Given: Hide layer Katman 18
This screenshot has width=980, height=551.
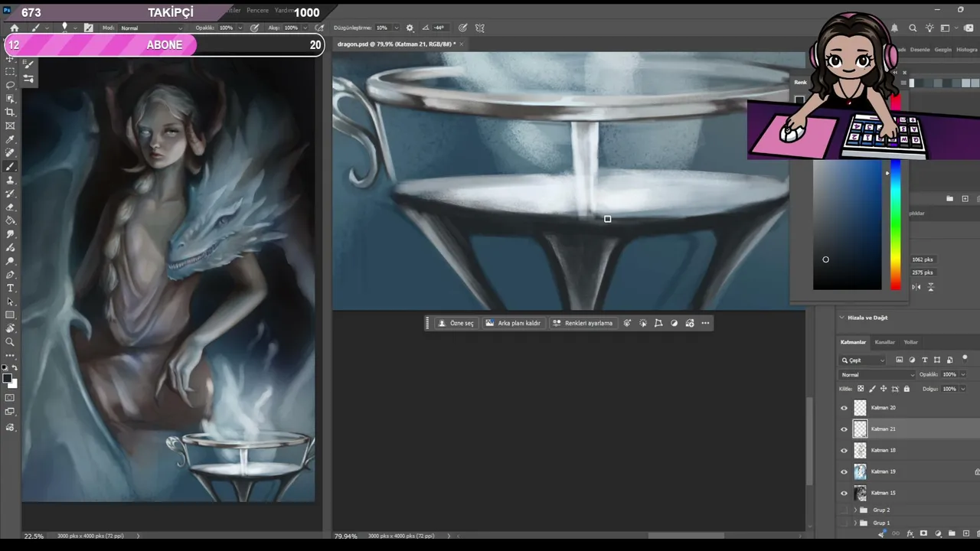Looking at the screenshot, I should tap(844, 451).
